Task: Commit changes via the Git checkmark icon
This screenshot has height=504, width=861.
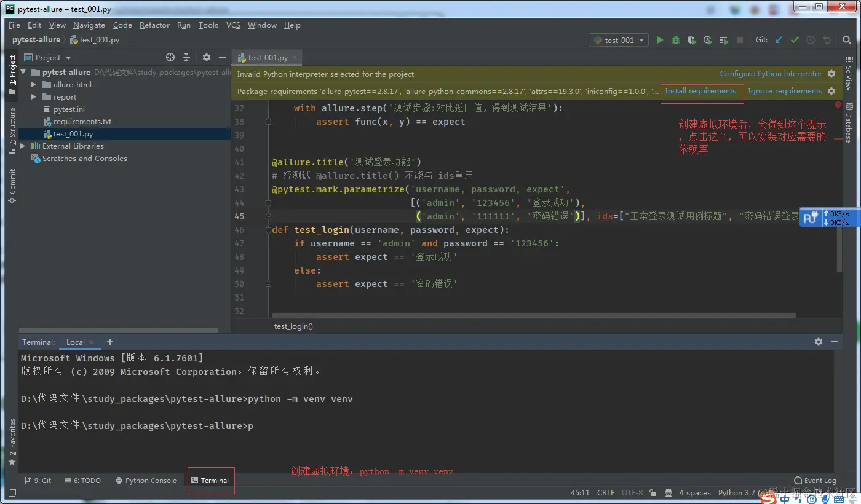Action: click(x=794, y=39)
